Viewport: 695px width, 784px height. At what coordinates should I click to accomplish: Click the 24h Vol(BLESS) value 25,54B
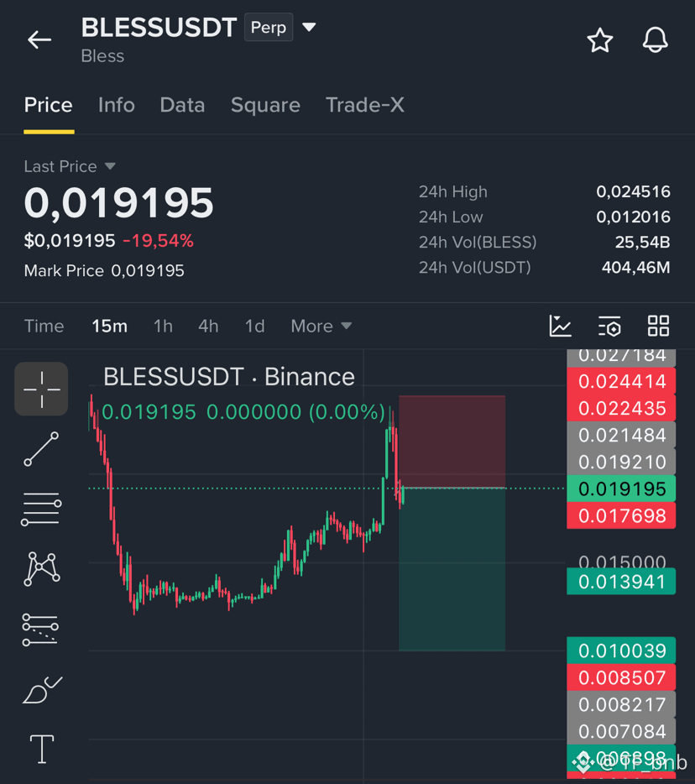[642, 242]
